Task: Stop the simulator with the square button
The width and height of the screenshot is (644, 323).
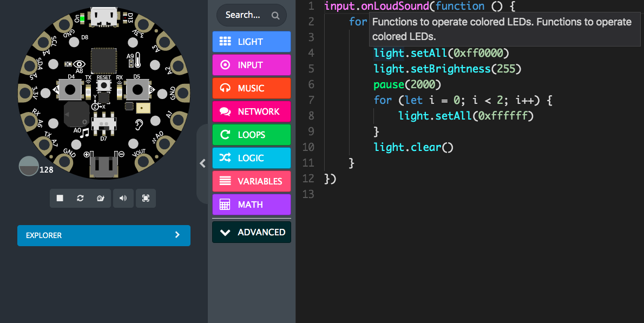Action: point(60,198)
